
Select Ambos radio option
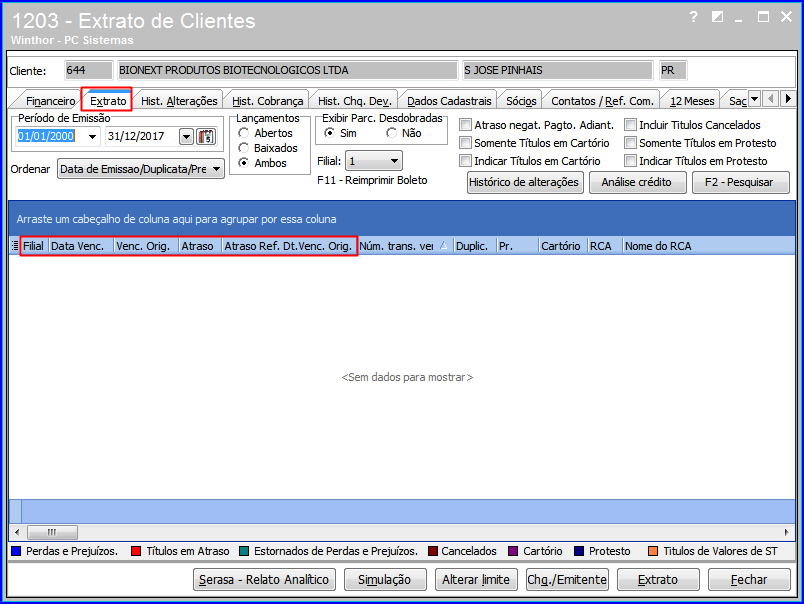(244, 163)
